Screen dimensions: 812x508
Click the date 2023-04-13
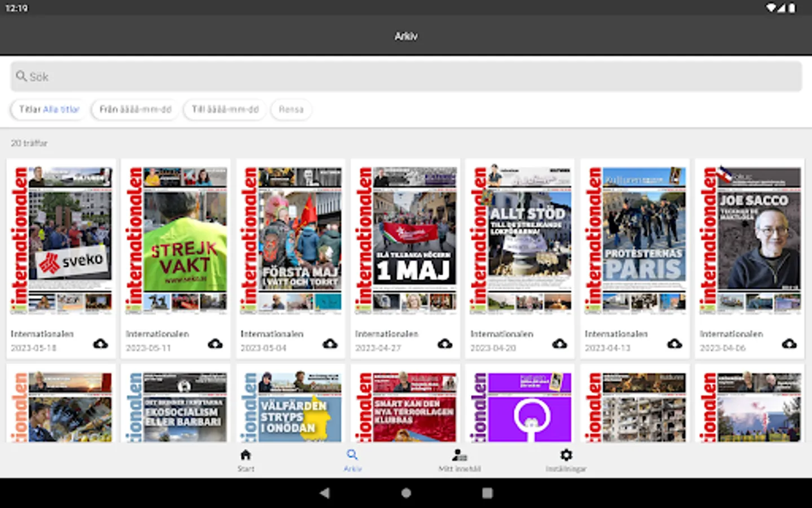[x=608, y=348]
